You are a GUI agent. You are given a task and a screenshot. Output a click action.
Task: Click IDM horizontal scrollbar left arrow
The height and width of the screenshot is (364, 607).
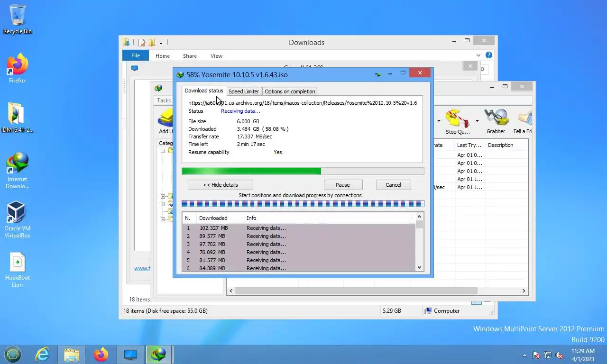(x=231, y=291)
